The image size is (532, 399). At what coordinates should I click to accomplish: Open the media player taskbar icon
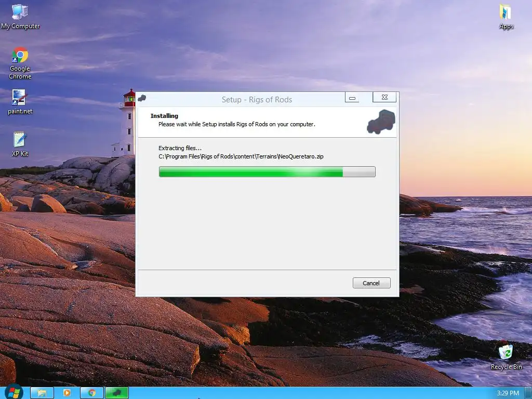tap(67, 393)
